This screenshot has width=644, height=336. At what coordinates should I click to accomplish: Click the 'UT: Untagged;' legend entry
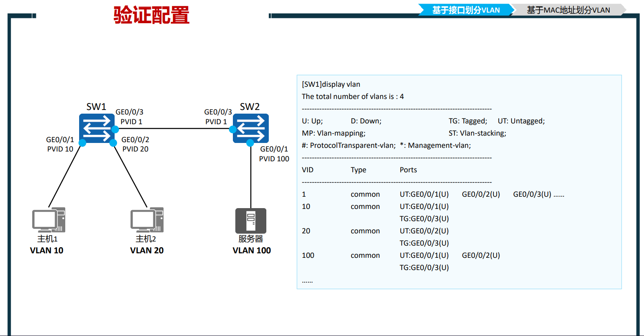pyautogui.click(x=521, y=121)
